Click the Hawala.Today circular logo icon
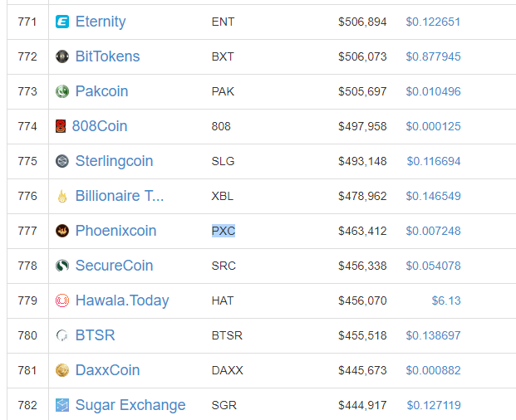 tap(62, 300)
